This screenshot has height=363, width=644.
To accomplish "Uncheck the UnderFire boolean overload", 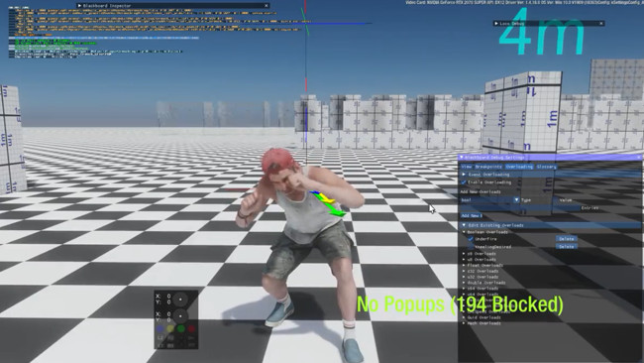I will point(471,239).
